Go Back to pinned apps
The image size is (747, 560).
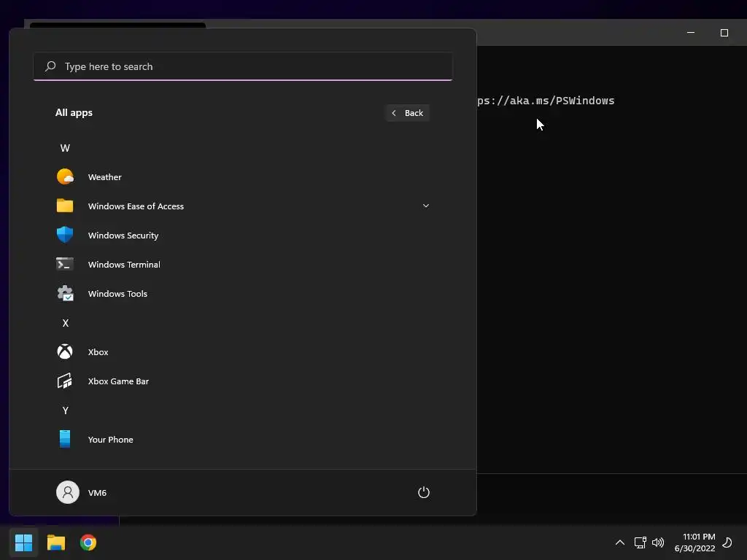click(x=407, y=113)
